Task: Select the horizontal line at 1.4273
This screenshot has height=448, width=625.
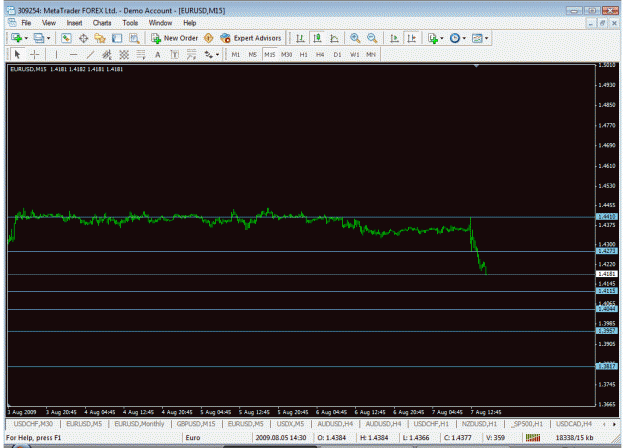Action: pos(301,251)
